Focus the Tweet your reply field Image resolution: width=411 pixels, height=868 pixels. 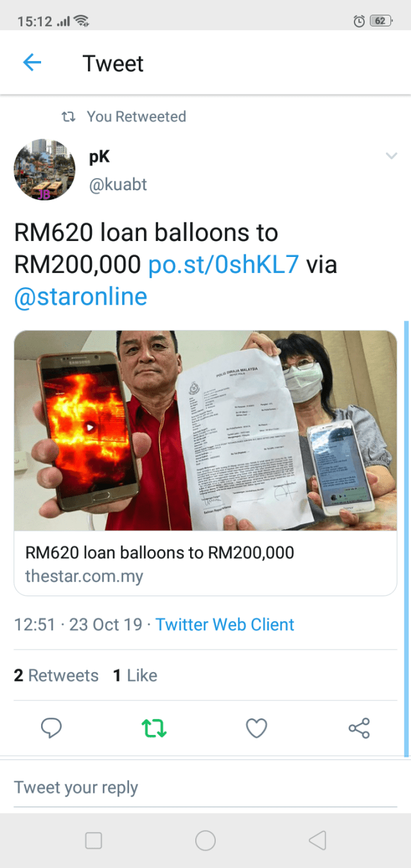point(205,788)
